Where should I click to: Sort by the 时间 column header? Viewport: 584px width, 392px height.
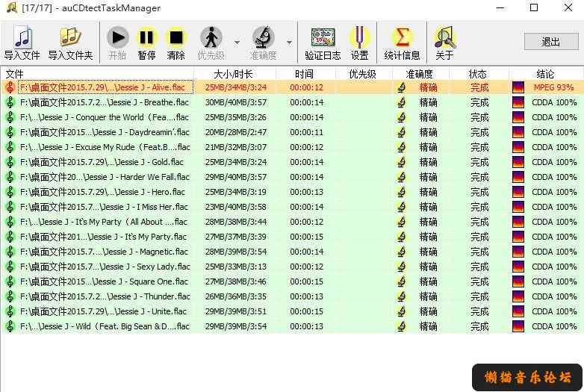[305, 74]
